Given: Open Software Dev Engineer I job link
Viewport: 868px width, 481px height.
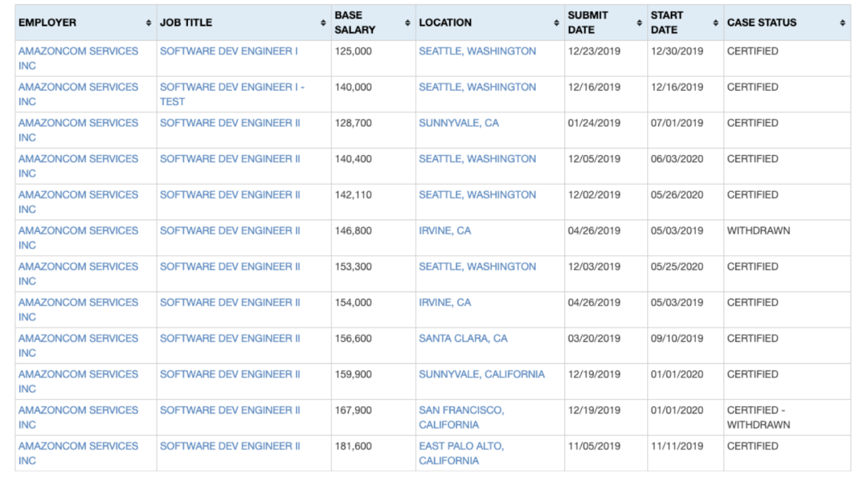Looking at the screenshot, I should click(228, 51).
